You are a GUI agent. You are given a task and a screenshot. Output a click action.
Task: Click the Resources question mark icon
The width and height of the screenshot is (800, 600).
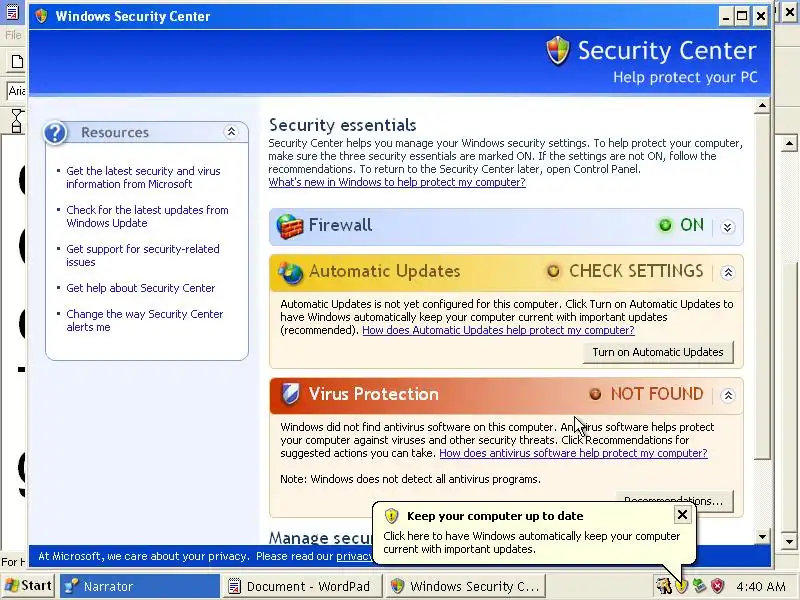55,133
